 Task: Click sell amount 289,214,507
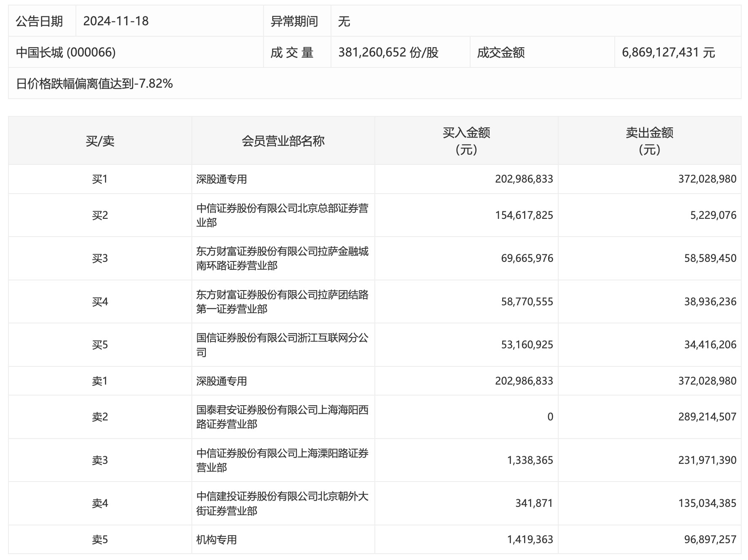point(708,417)
